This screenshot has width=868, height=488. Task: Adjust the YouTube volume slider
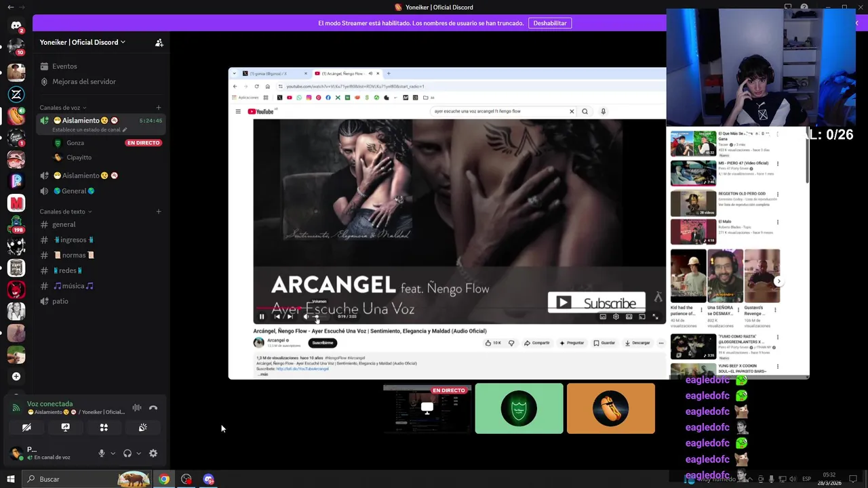click(x=318, y=317)
